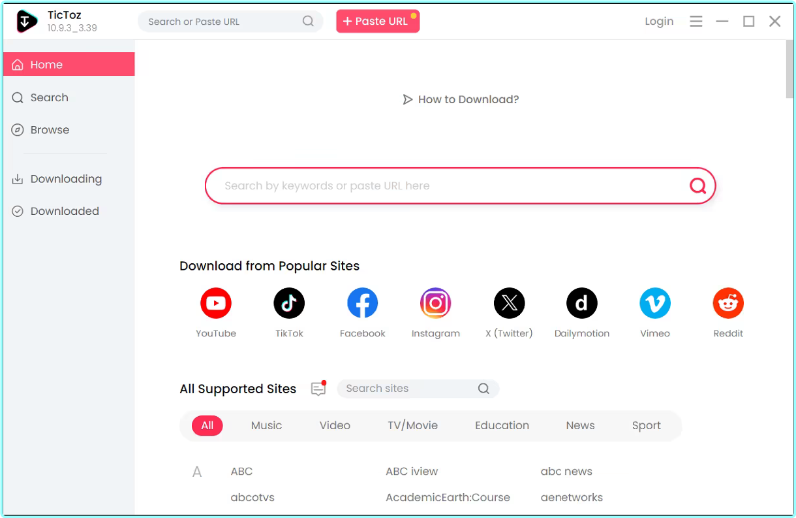Go to Downloading in the sidebar
This screenshot has height=518, width=796.
[x=66, y=179]
